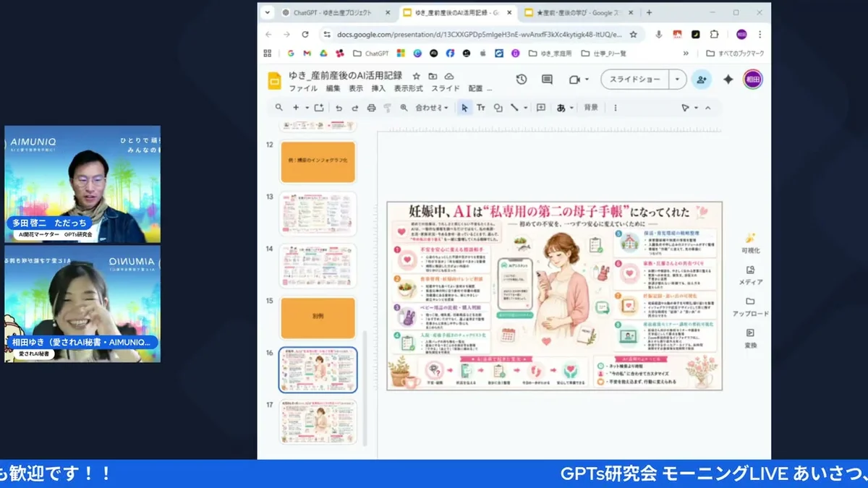Click the zoom magnifier tool
The width and height of the screenshot is (868, 488).
(x=404, y=108)
